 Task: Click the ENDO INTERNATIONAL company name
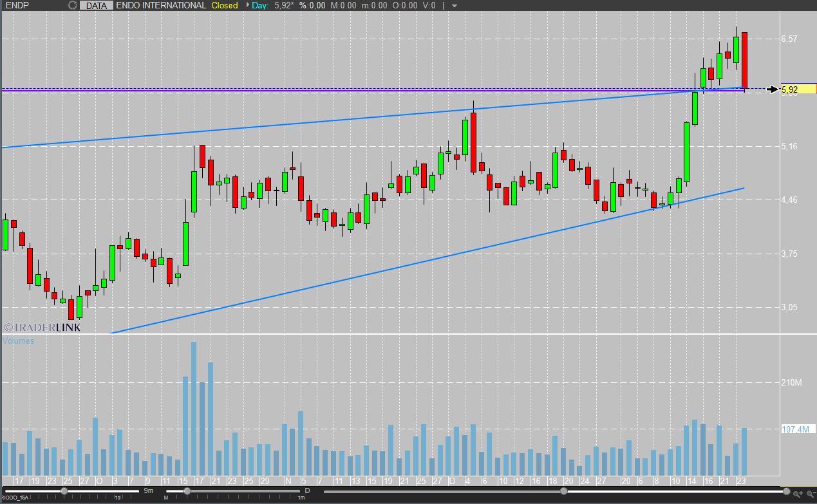click(x=160, y=5)
